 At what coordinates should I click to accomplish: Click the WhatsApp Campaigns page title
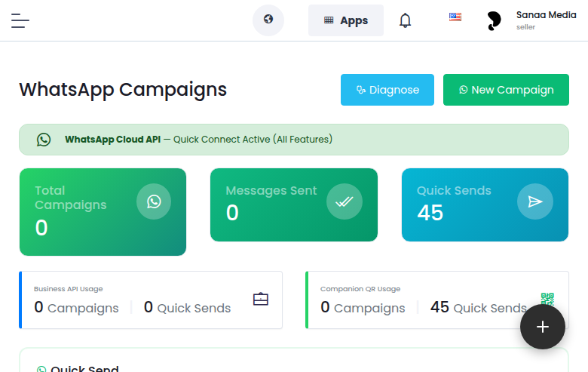pyautogui.click(x=123, y=90)
